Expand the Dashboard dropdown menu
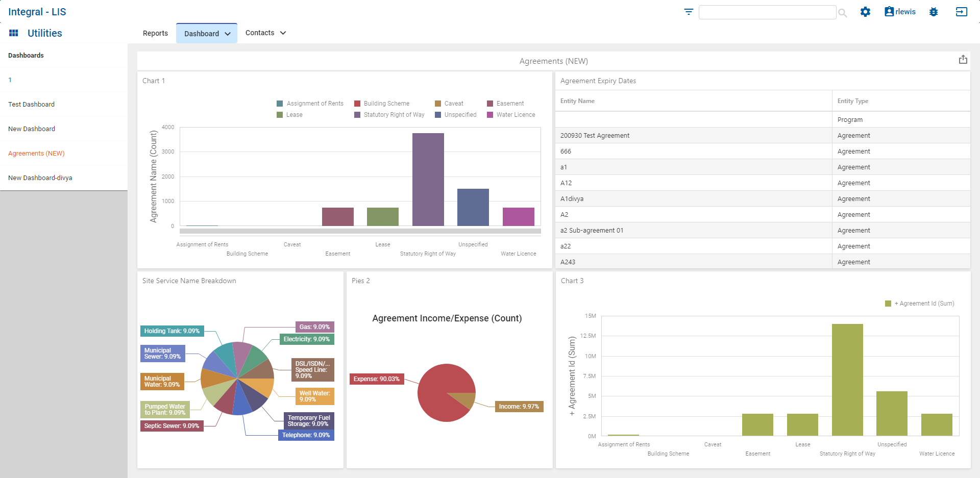 pyautogui.click(x=228, y=34)
